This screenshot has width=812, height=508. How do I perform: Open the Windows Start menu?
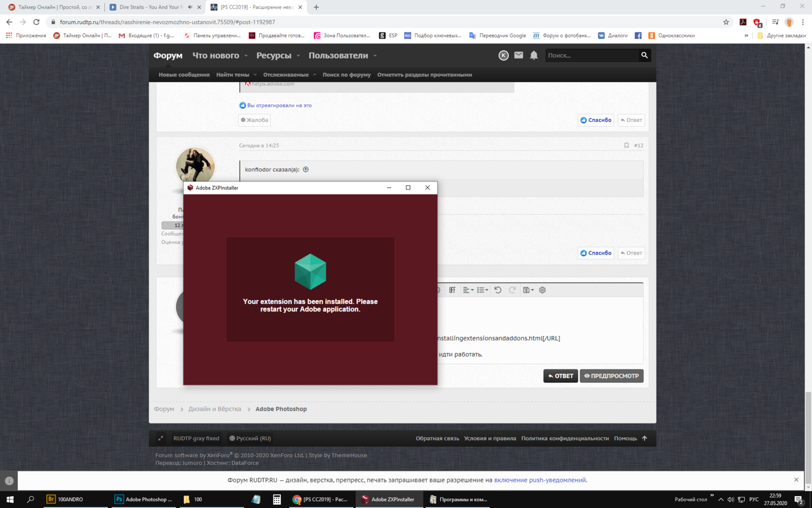[x=9, y=499]
